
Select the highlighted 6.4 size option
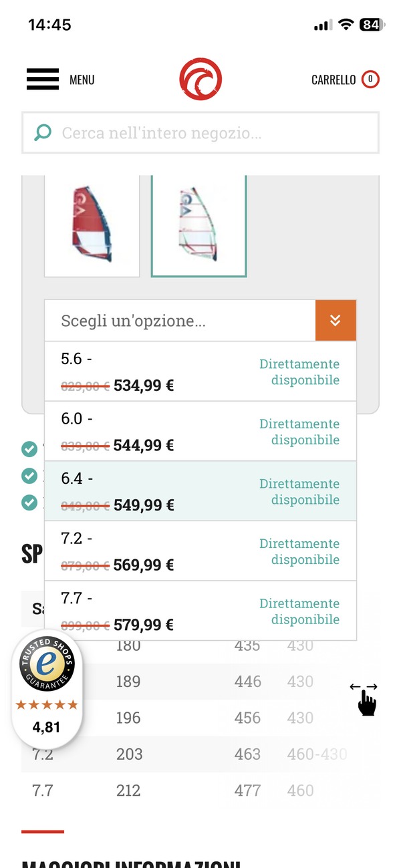200,491
